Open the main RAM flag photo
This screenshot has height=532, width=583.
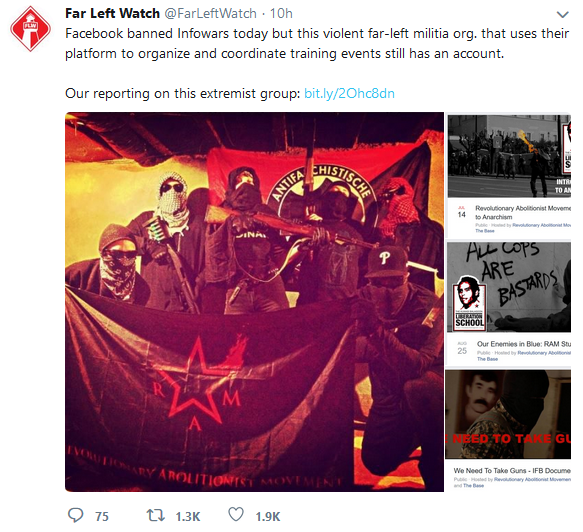[x=254, y=302]
